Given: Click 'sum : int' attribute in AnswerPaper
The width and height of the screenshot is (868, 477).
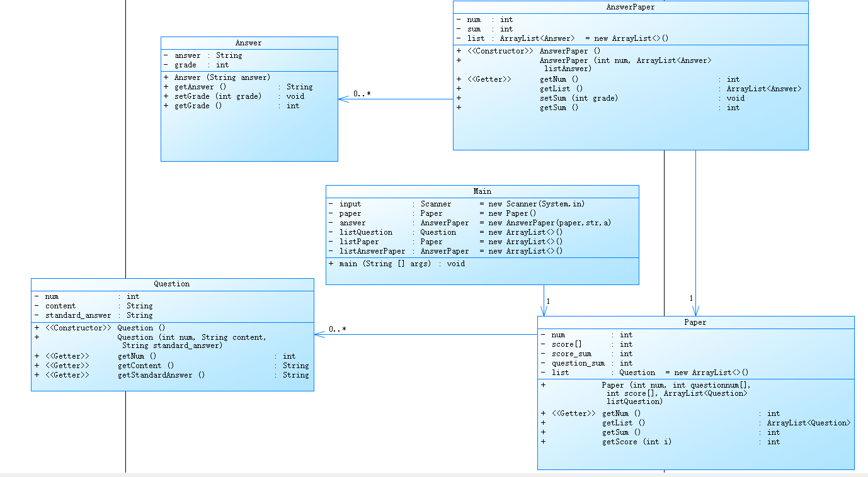Looking at the screenshot, I should [484, 29].
